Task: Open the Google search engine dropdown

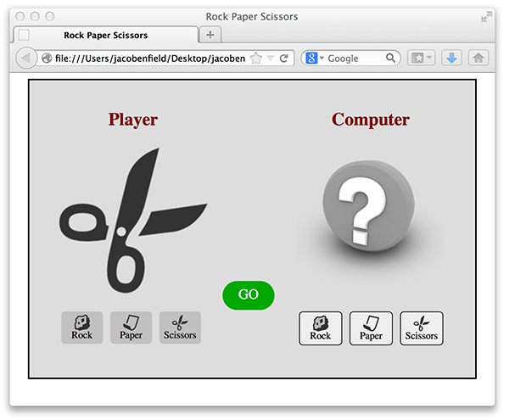Action: (x=316, y=59)
